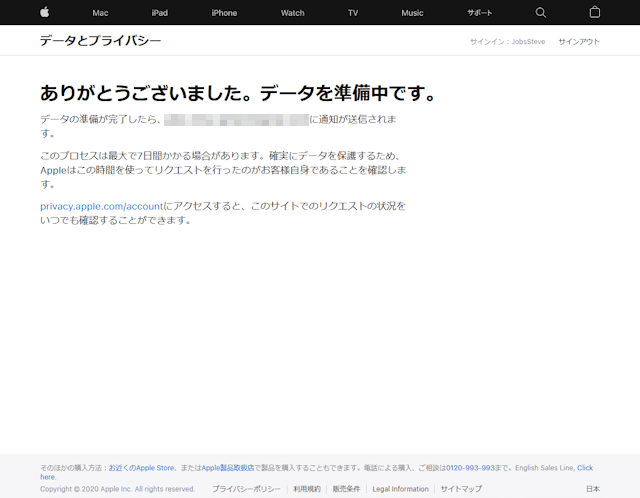Open the search magnifier icon

click(x=541, y=12)
